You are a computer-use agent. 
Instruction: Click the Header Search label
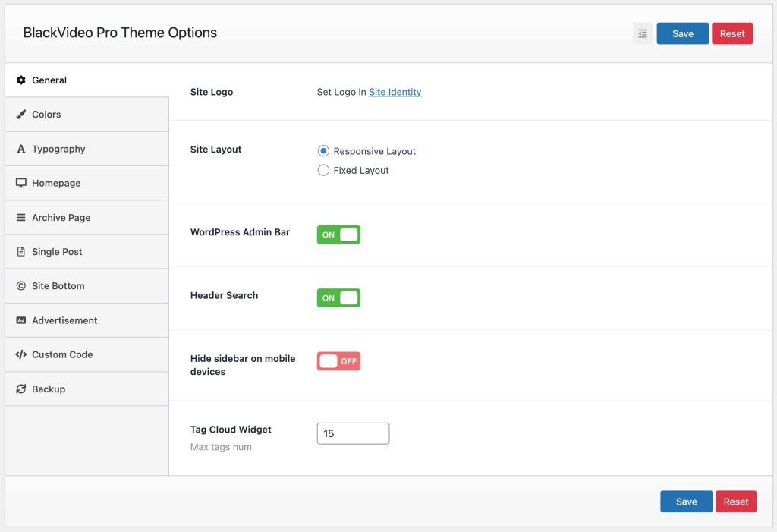coord(224,295)
